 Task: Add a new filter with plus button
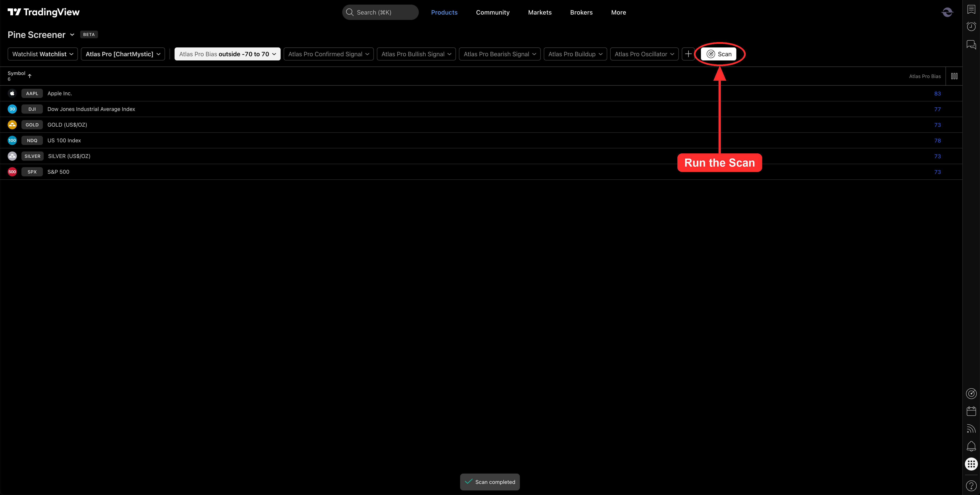[x=688, y=54]
